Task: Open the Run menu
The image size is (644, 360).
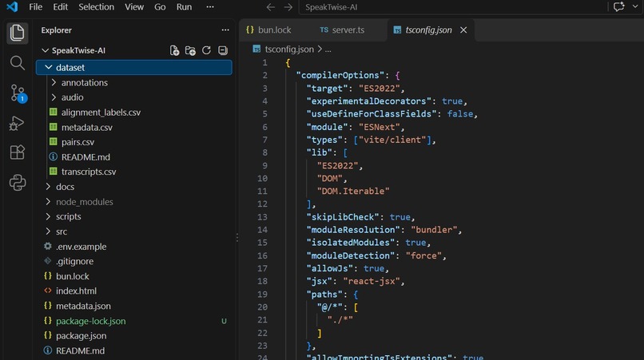Action: pyautogui.click(x=184, y=7)
